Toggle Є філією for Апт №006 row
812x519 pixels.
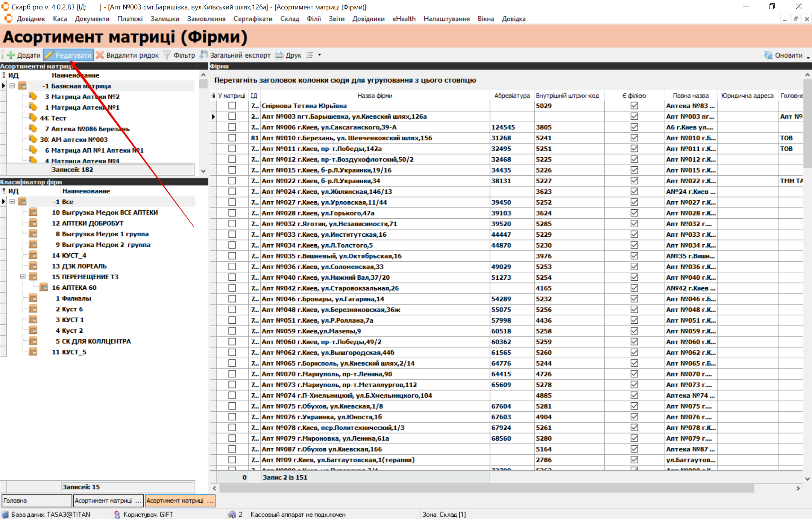click(634, 127)
